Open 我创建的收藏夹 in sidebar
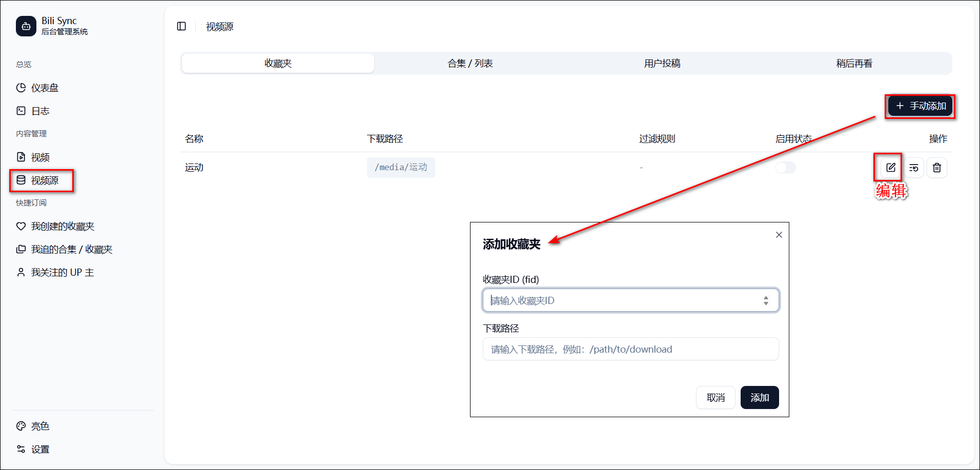 pos(63,227)
